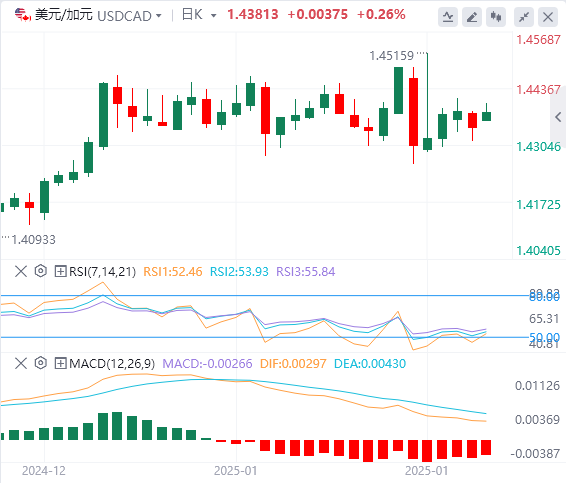Viewport: 566px width, 483px height.
Task: Open MACD indicator settings hexagon icon
Action: click(41, 363)
